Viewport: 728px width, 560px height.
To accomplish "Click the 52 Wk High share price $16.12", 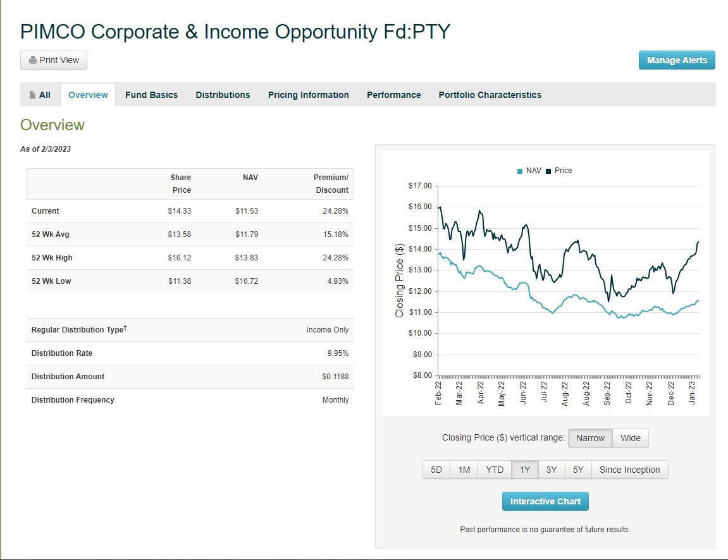I will (179, 257).
